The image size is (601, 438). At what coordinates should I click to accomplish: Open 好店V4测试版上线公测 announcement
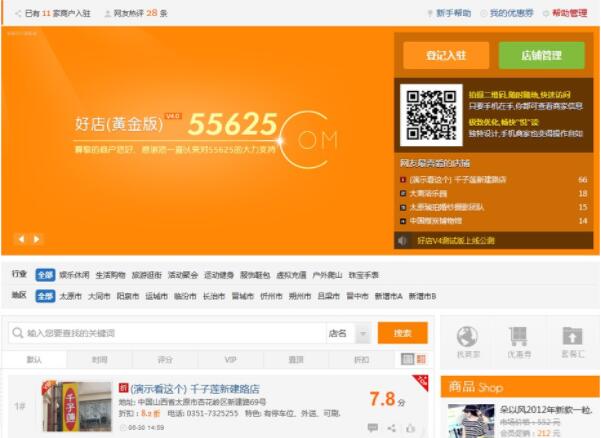pyautogui.click(x=456, y=241)
